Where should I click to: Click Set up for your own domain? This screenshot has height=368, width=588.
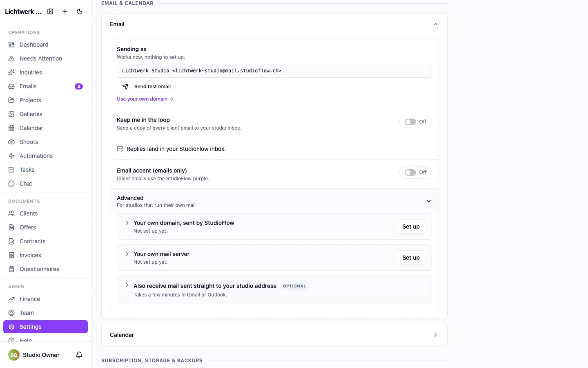click(411, 227)
